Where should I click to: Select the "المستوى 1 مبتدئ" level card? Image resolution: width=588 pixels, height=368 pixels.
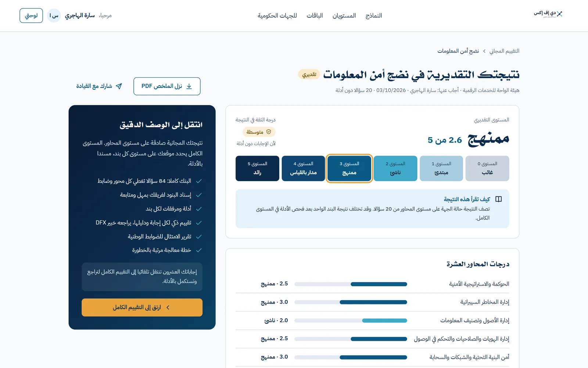tap(441, 169)
